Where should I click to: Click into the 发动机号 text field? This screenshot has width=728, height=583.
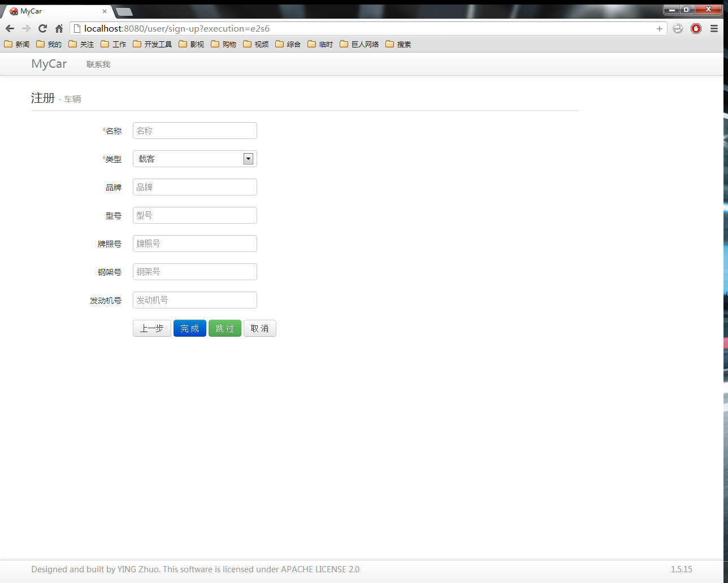point(195,300)
